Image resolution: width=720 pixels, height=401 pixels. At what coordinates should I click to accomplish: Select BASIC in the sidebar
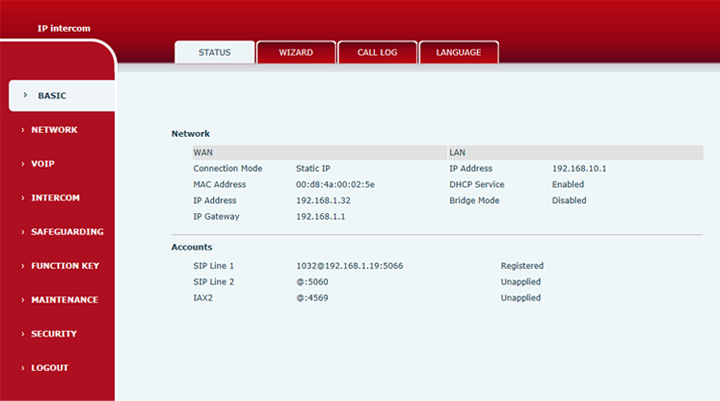coord(52,96)
